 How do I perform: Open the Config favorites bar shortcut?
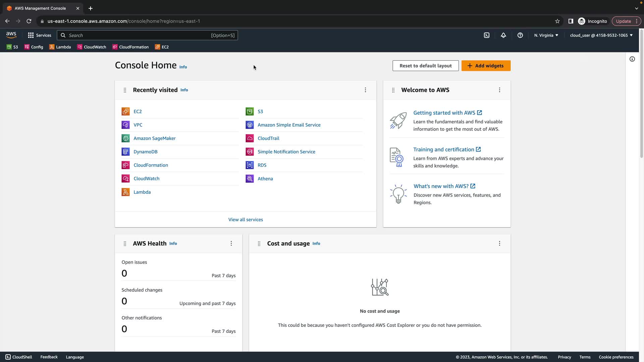[34, 47]
